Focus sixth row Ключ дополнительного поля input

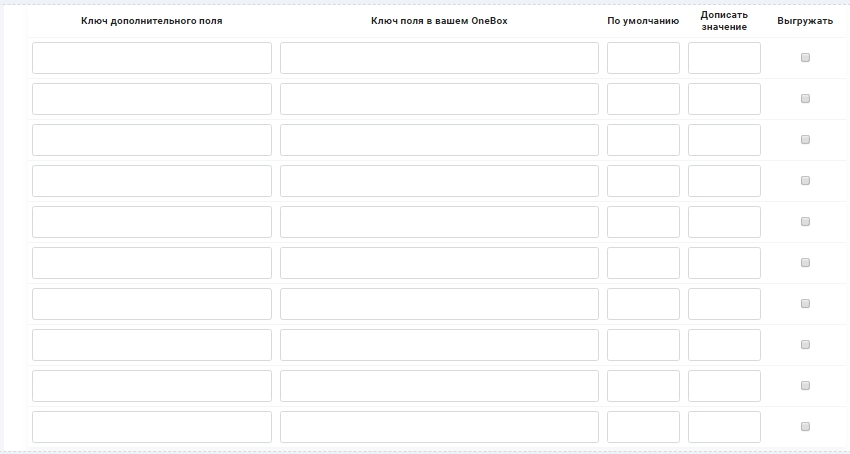click(x=152, y=263)
